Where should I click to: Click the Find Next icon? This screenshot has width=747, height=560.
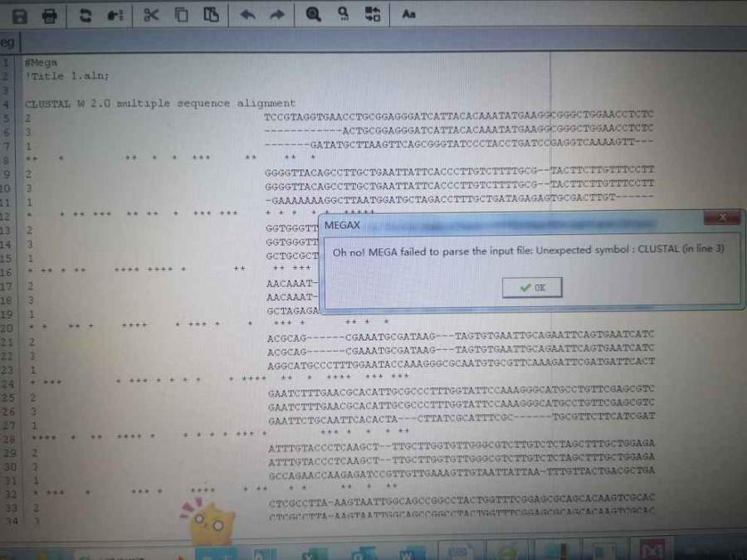(x=343, y=15)
